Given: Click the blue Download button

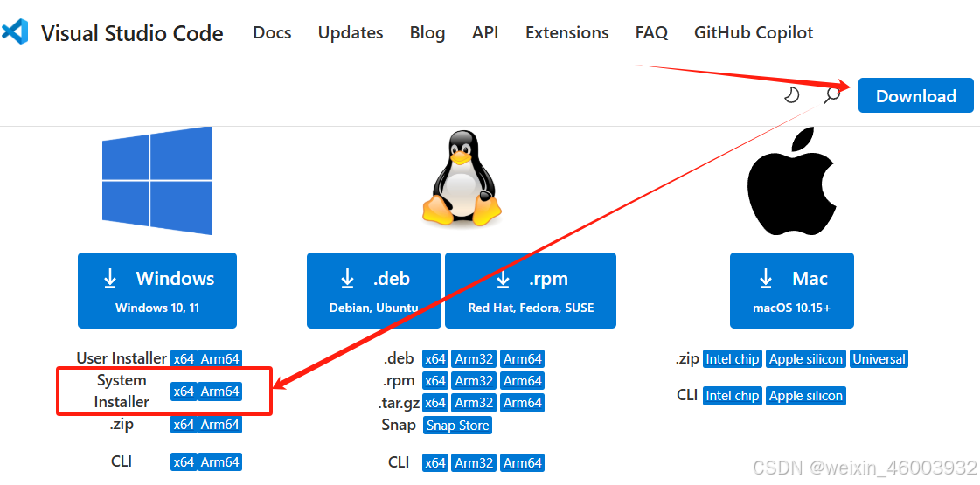Looking at the screenshot, I should 915,95.
